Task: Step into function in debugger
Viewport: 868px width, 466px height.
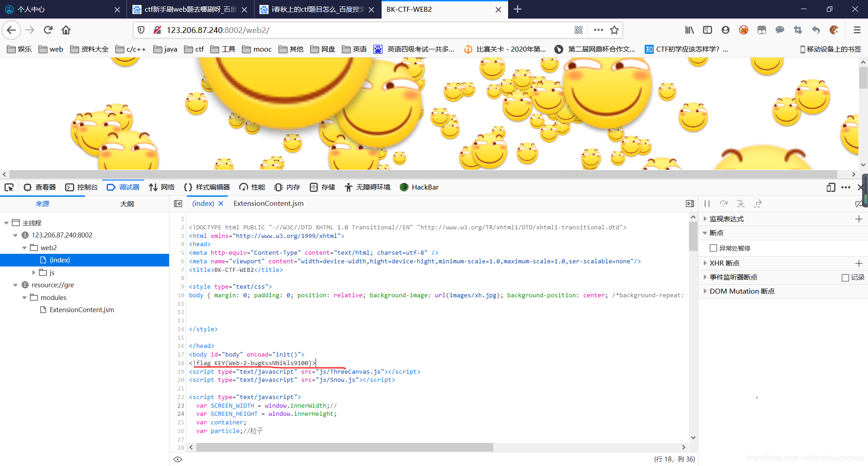Action: click(x=741, y=204)
